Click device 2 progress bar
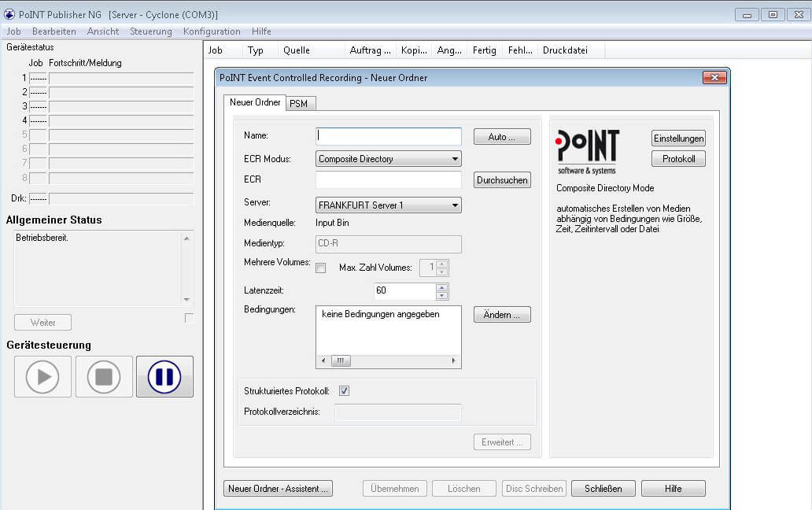The width and height of the screenshot is (812, 510). point(121,92)
